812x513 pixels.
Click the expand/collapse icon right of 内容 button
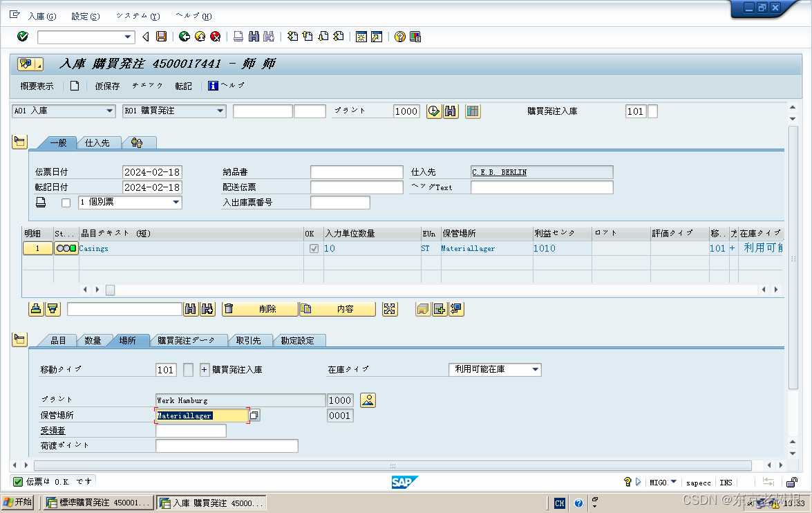[390, 309]
